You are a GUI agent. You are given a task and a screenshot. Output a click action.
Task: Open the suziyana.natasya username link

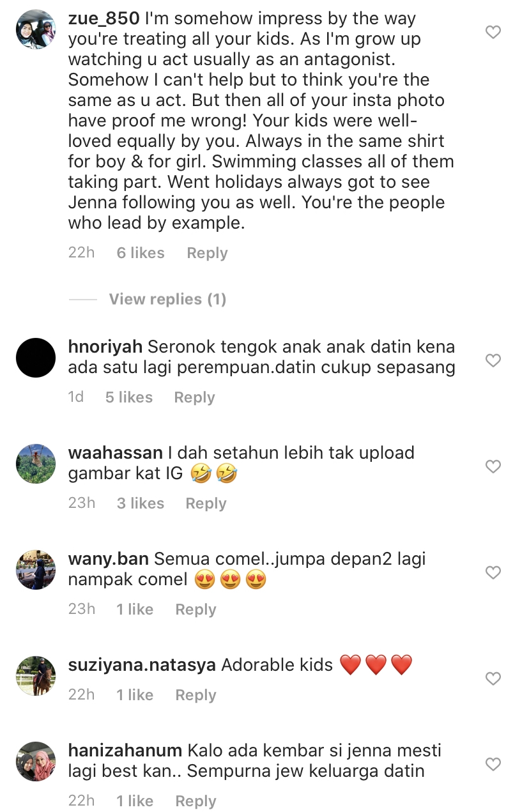[142, 665]
